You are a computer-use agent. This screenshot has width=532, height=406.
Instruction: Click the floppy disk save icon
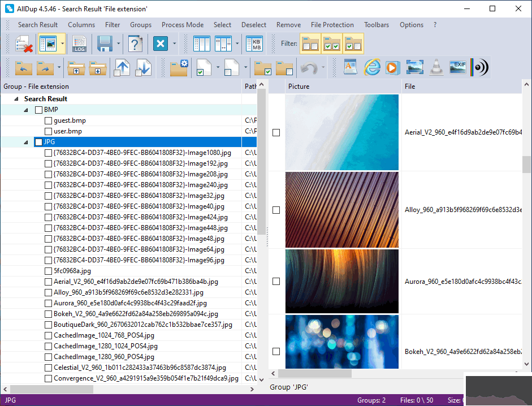pyautogui.click(x=104, y=44)
